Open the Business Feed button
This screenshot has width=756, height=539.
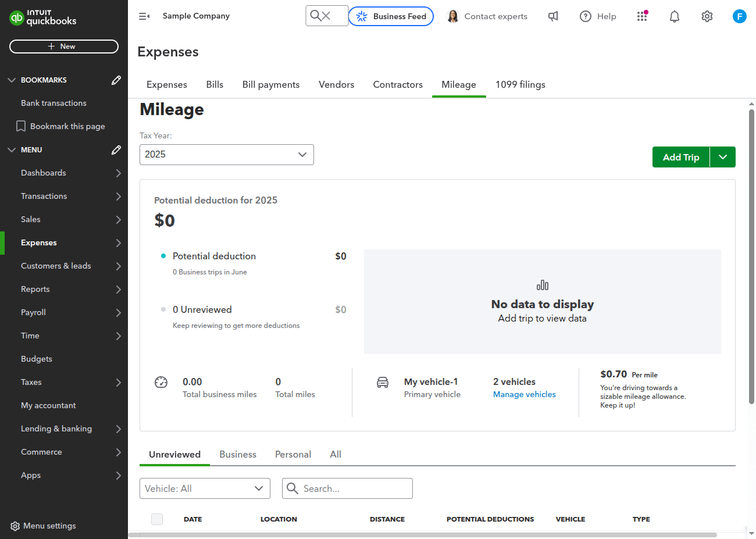pyautogui.click(x=391, y=16)
